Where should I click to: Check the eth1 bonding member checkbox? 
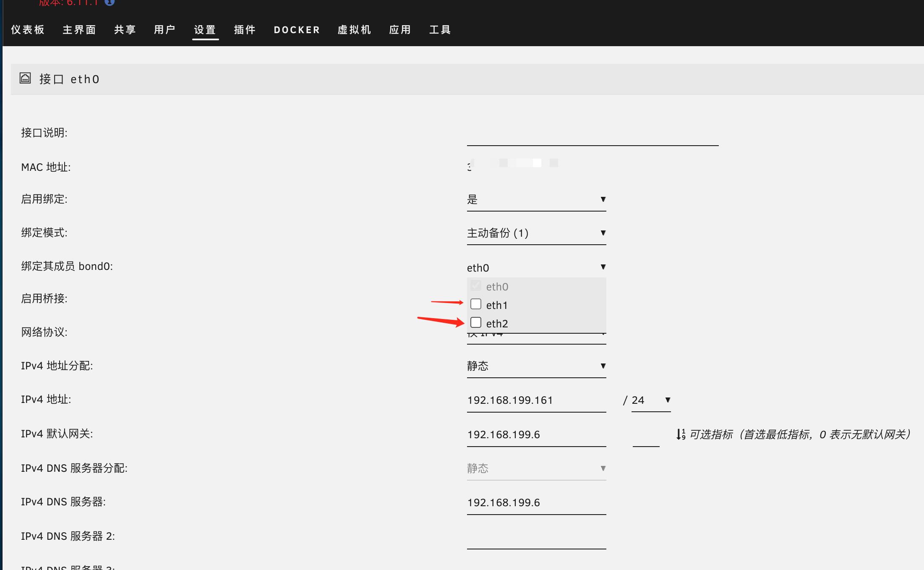476,304
